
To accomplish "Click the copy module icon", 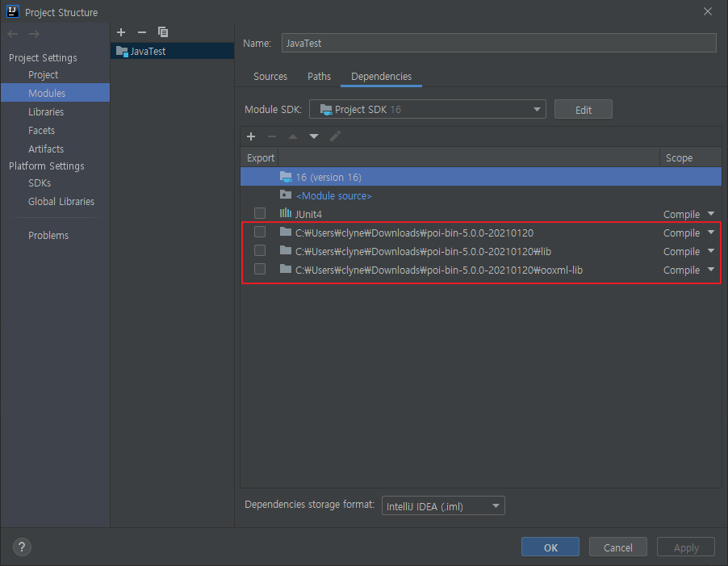I will 163,32.
